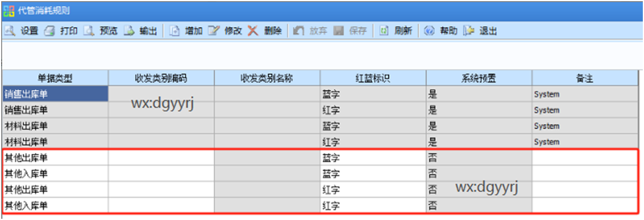
Task: Select 材料出库单 cell in the 蓝字 row
Action: tap(55, 126)
